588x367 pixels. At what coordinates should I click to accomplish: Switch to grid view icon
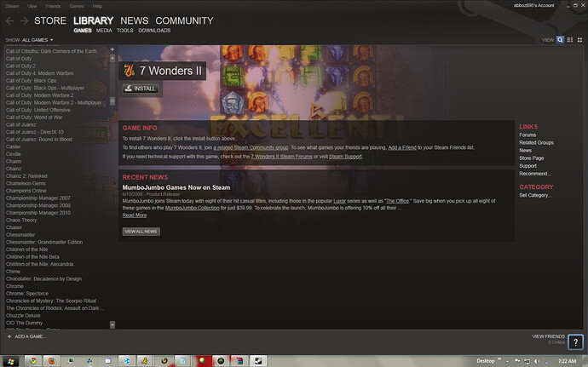(579, 40)
